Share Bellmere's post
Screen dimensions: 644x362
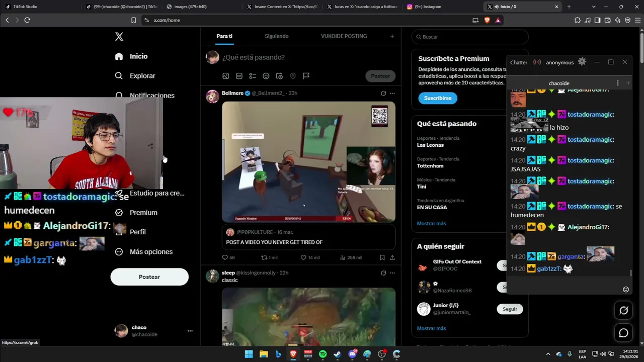[392, 257]
